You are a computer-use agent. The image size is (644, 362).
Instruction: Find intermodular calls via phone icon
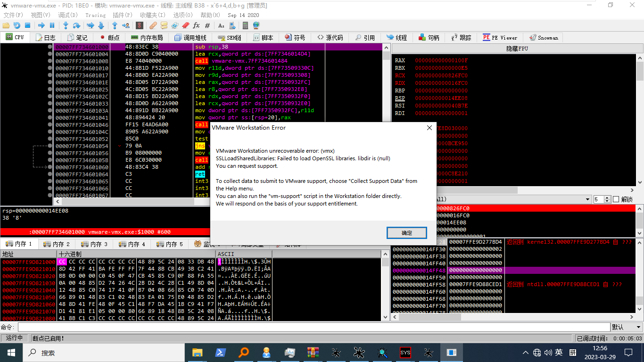[x=233, y=25]
